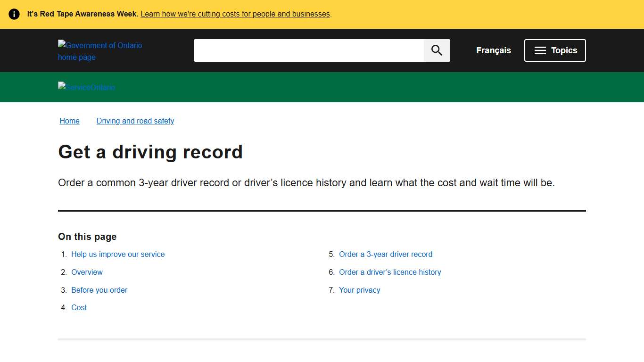
Task: Jump to the Your privacy section
Action: pyautogui.click(x=360, y=290)
